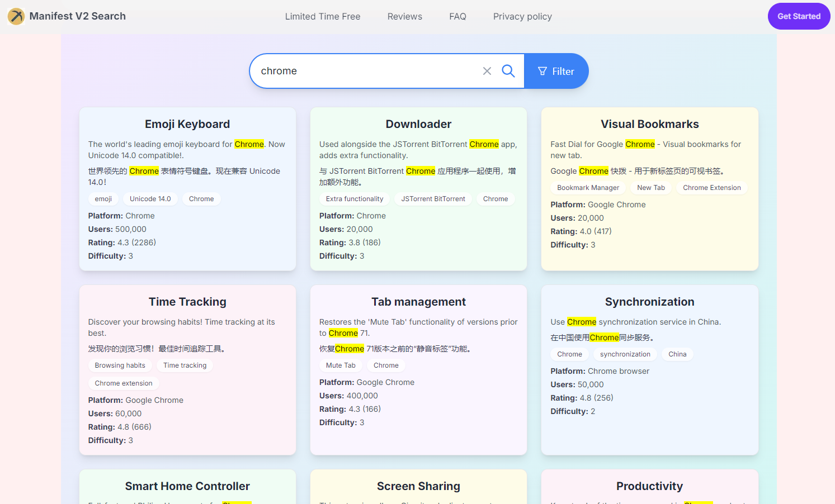The height and width of the screenshot is (504, 835).
Task: Click Platform: Chrome browser text
Action: click(600, 371)
